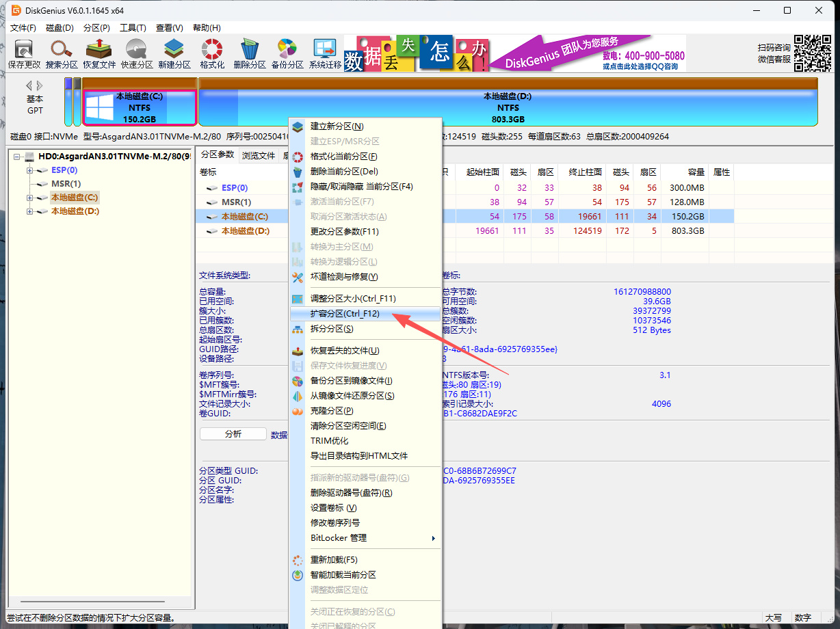Click 导出目录结构到HTML文件 entry
Image resolution: width=840 pixels, height=629 pixels.
click(365, 456)
